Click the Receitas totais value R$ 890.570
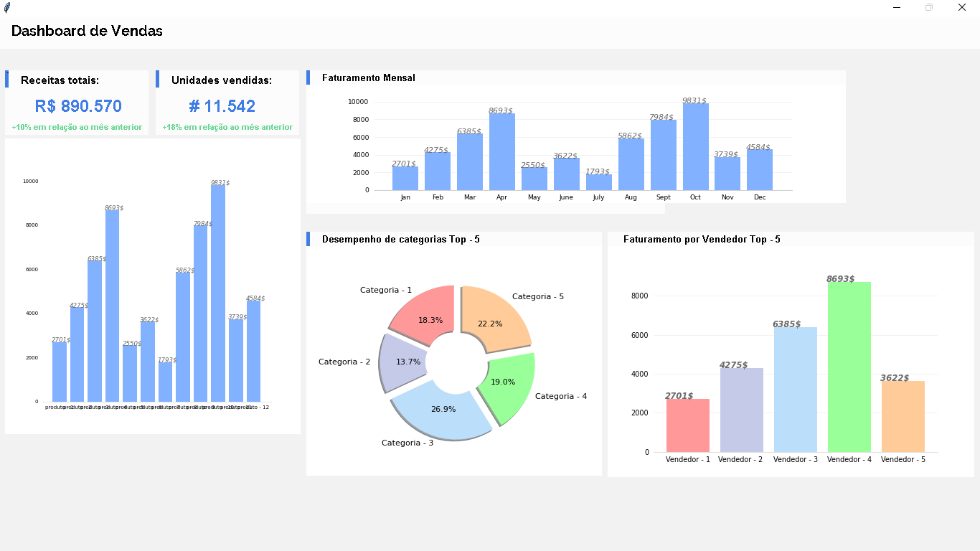The image size is (980, 551). click(79, 105)
